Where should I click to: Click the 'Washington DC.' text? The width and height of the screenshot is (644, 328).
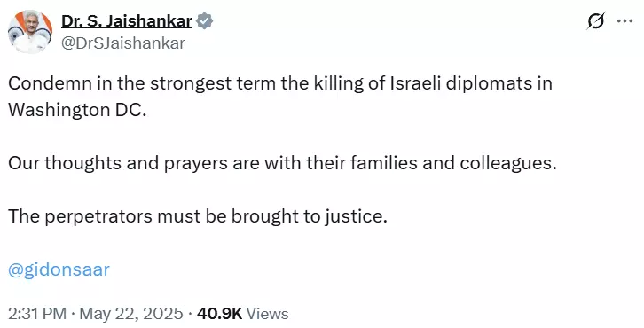[77, 110]
